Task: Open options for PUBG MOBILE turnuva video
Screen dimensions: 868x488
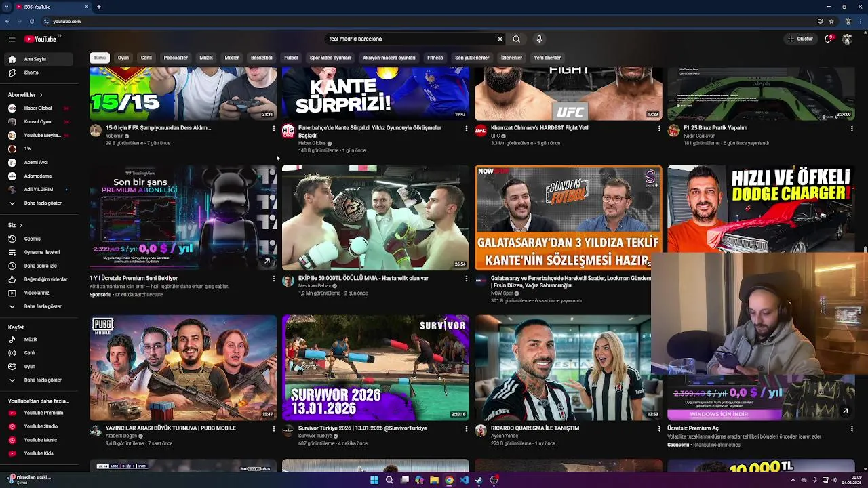Action: click(273, 428)
